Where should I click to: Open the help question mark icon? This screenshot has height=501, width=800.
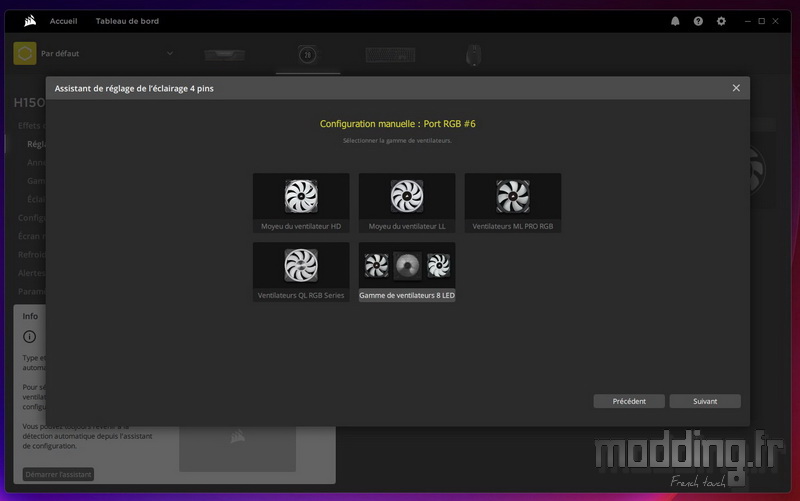(698, 21)
